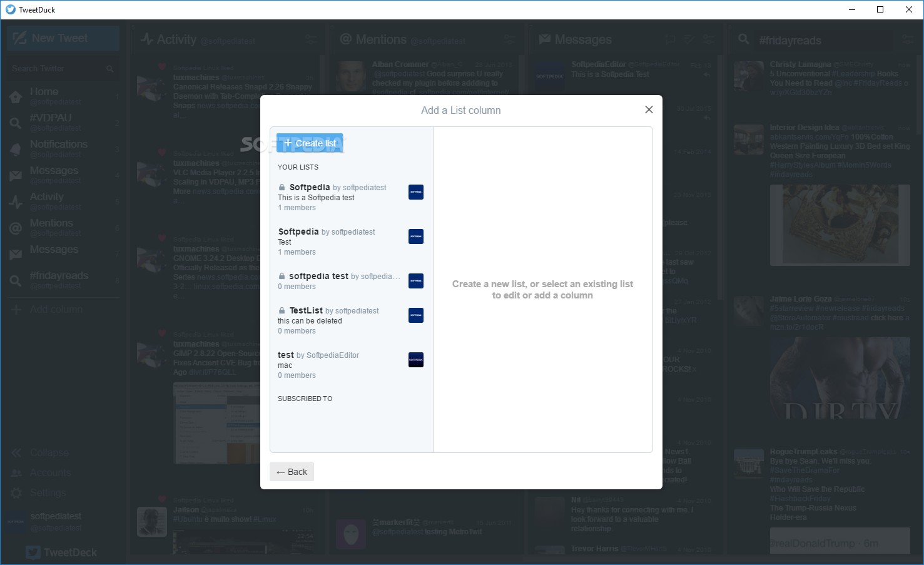Click the RogueTrumpLeaks avatar
This screenshot has width=924, height=565.
click(x=749, y=462)
